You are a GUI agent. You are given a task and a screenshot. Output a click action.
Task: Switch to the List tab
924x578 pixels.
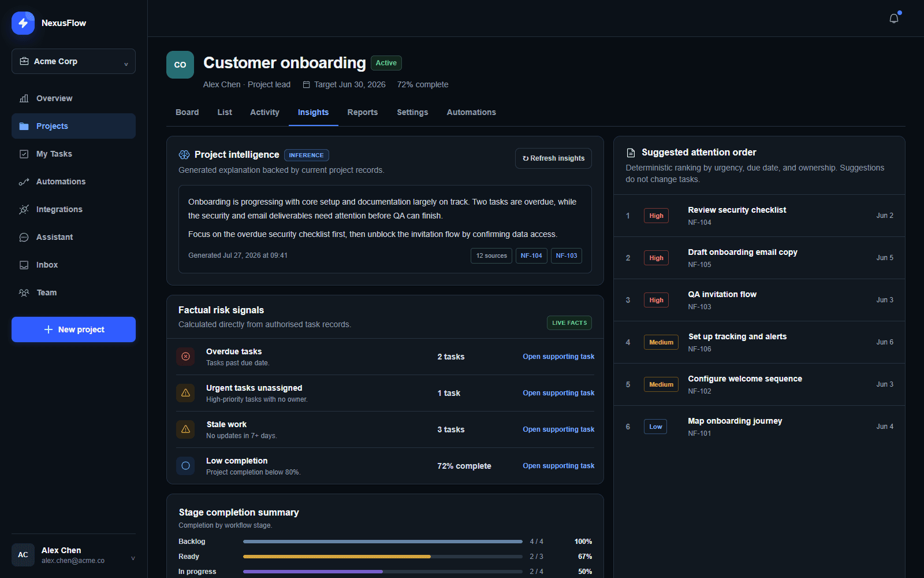(x=225, y=112)
